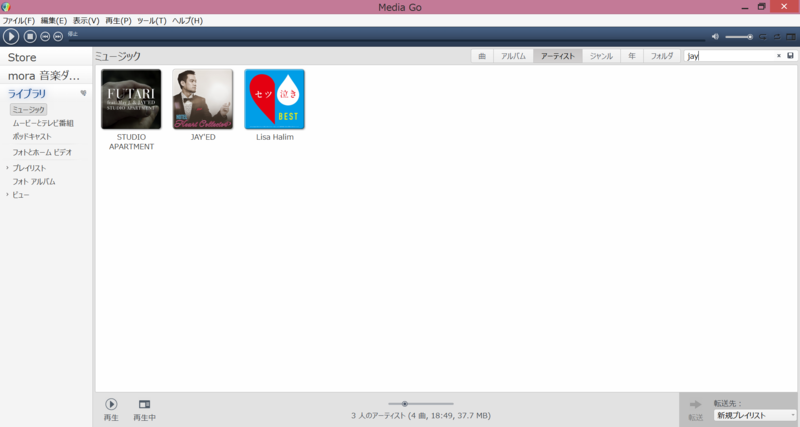Switch to the アーティスト view tab
800x427 pixels.
point(558,56)
